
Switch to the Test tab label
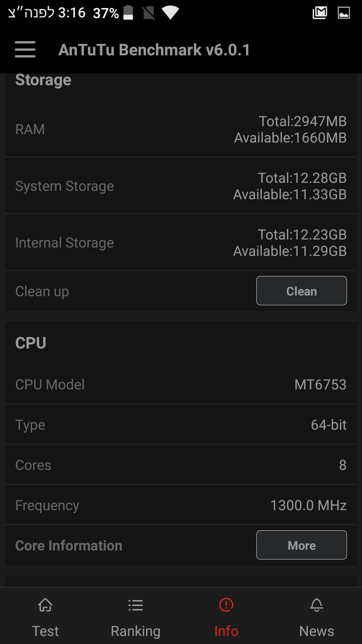pyautogui.click(x=45, y=631)
